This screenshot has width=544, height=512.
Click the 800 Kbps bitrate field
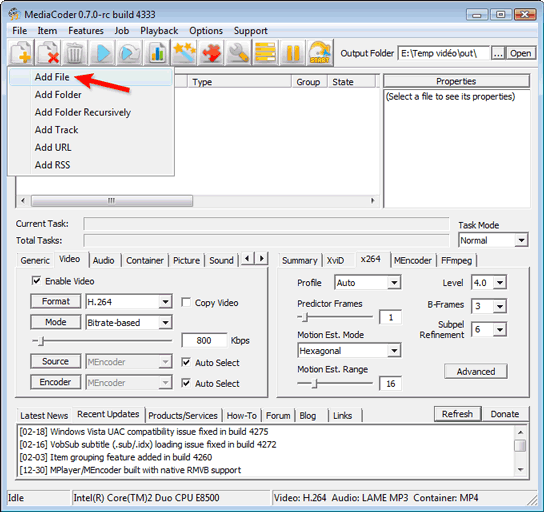(x=204, y=340)
